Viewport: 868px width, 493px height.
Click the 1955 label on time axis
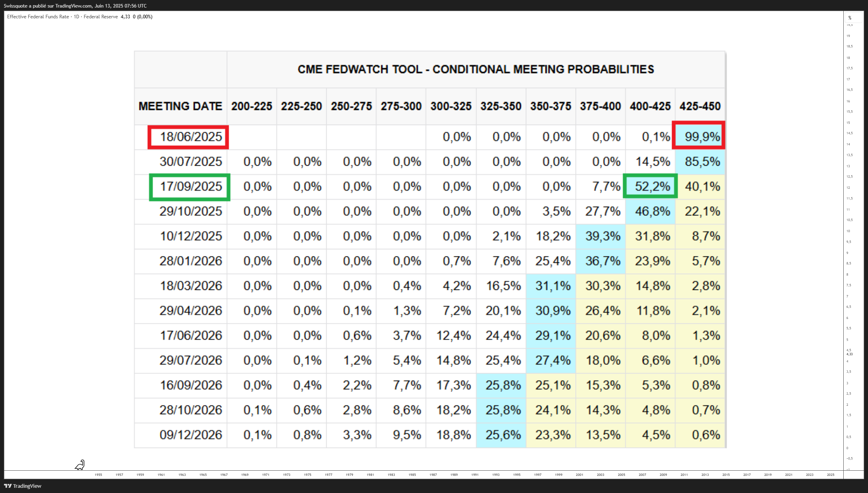tap(98, 475)
